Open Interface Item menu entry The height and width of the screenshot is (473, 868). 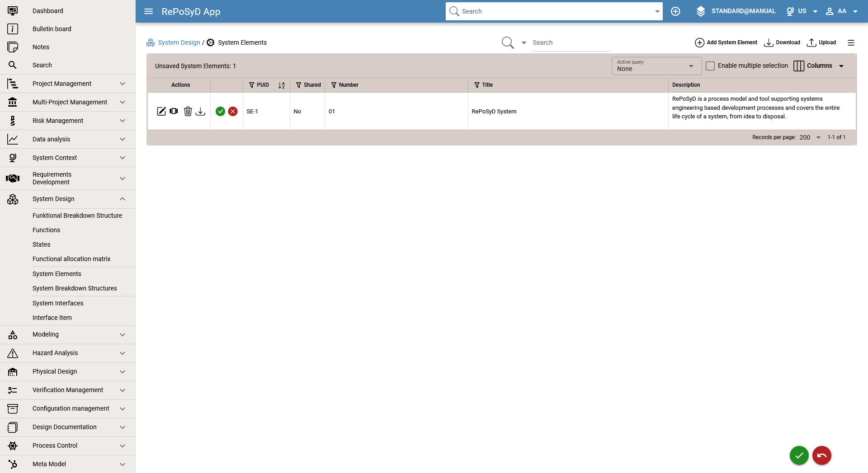(x=52, y=318)
